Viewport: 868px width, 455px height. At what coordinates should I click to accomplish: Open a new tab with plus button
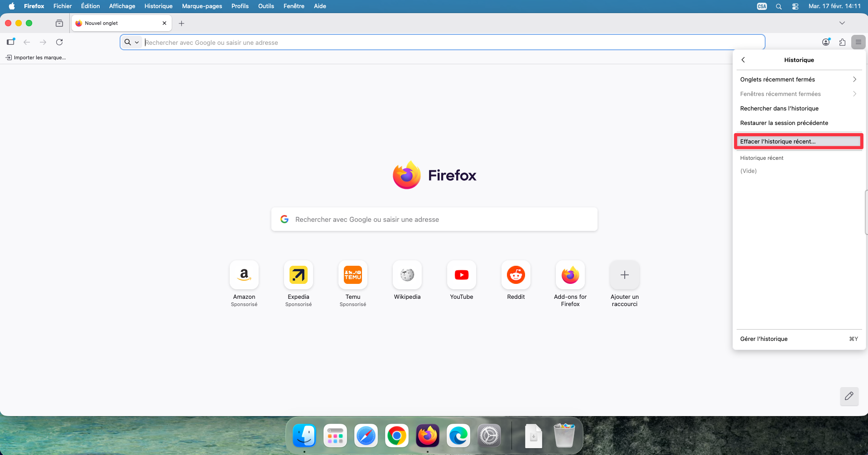182,23
